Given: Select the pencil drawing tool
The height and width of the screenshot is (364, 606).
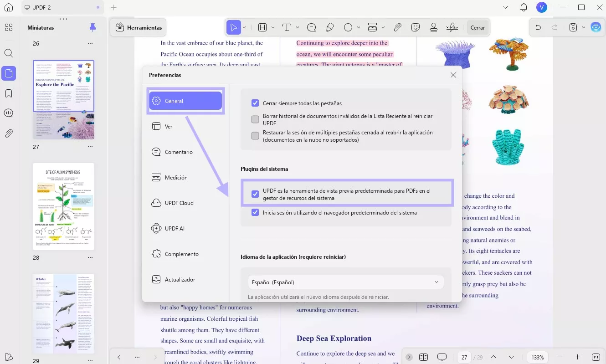Looking at the screenshot, I should pos(330,28).
